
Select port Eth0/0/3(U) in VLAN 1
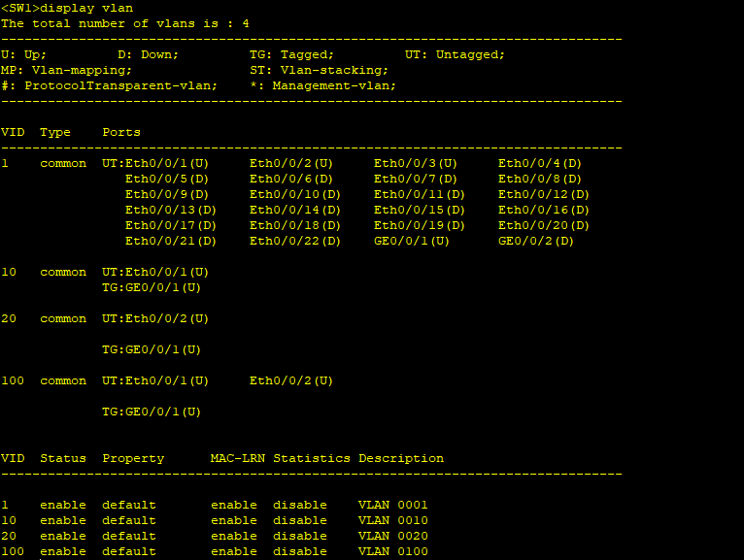tap(415, 163)
